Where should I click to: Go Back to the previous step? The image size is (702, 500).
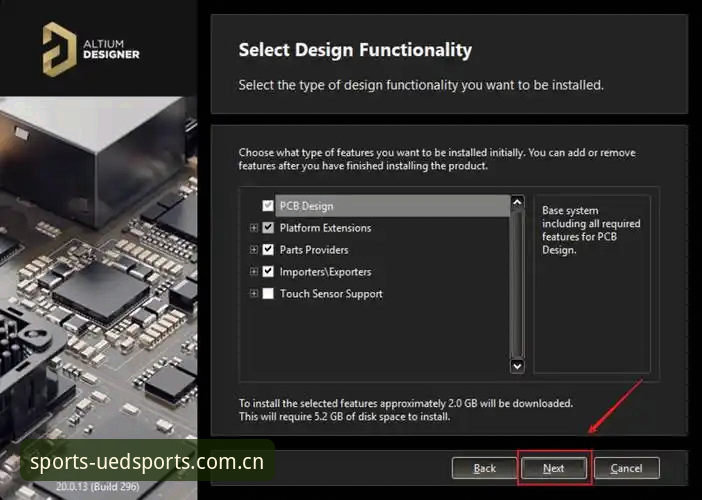[x=484, y=468]
